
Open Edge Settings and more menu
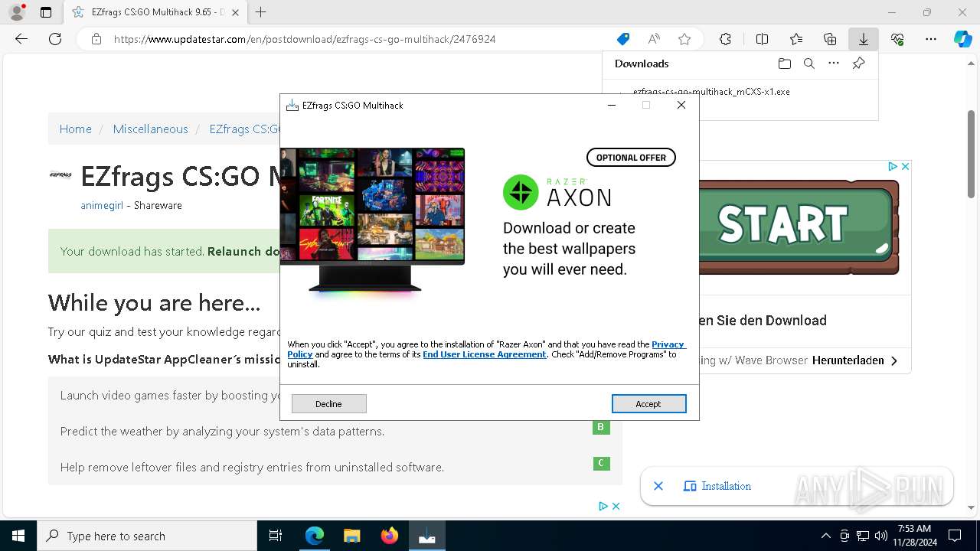click(931, 39)
